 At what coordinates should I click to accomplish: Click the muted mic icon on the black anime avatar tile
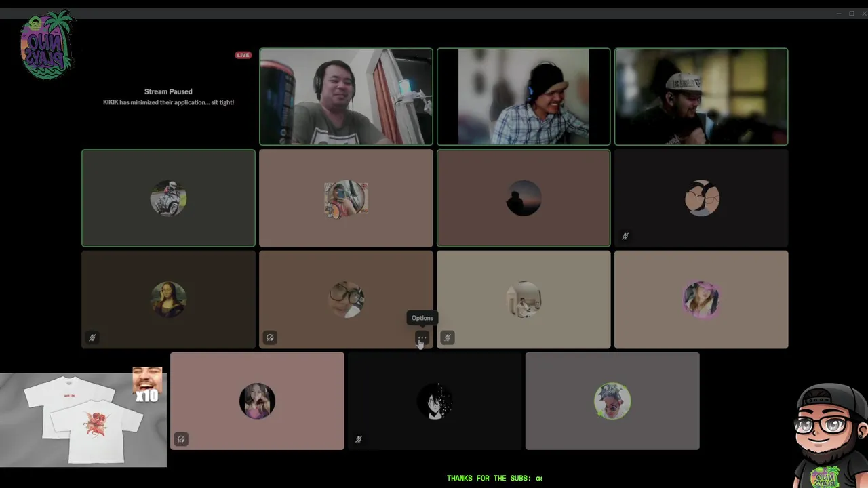tap(359, 439)
